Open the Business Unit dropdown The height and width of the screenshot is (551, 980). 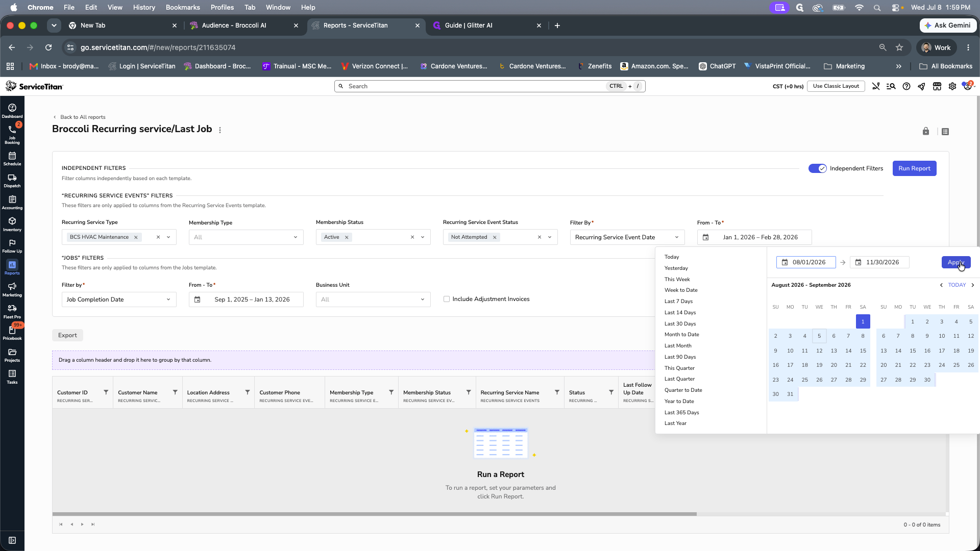tap(373, 299)
